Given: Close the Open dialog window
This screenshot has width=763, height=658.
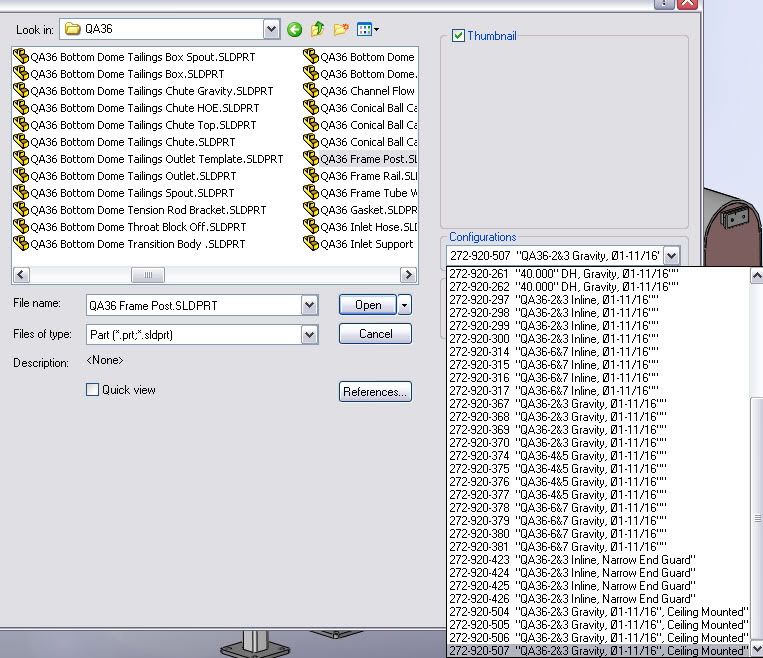Looking at the screenshot, I should [688, 3].
